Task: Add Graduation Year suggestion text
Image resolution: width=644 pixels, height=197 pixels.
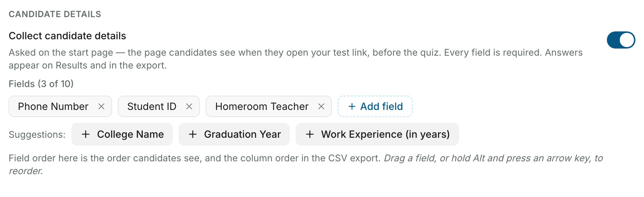Action: coord(242,134)
